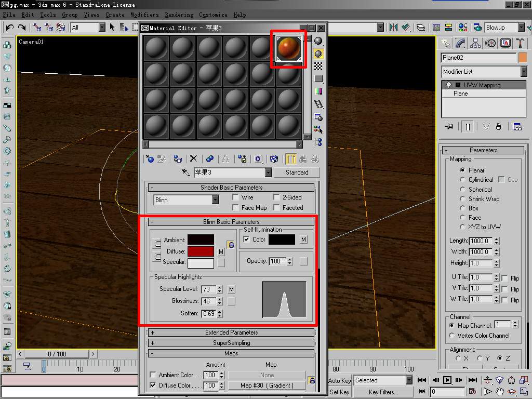The image size is (532, 399).
Task: Click Select by Material icon
Action: [318, 129]
